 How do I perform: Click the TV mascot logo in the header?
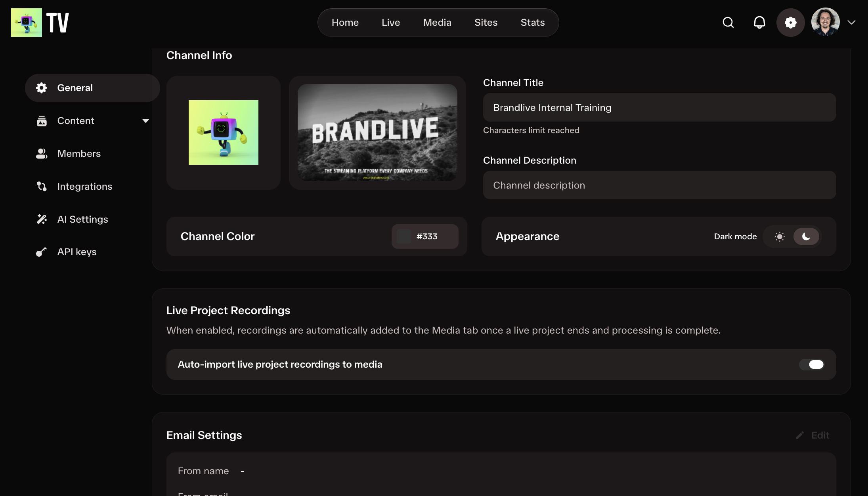[x=27, y=23]
